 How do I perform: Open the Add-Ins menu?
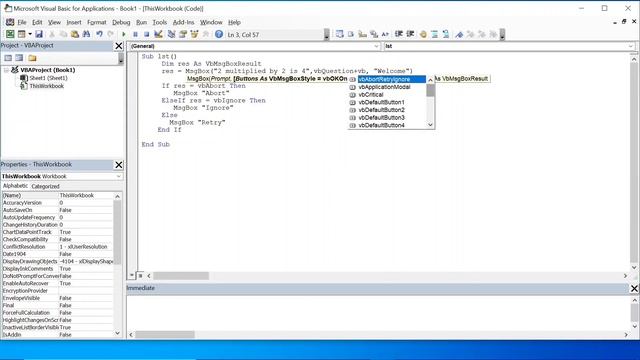183,22
